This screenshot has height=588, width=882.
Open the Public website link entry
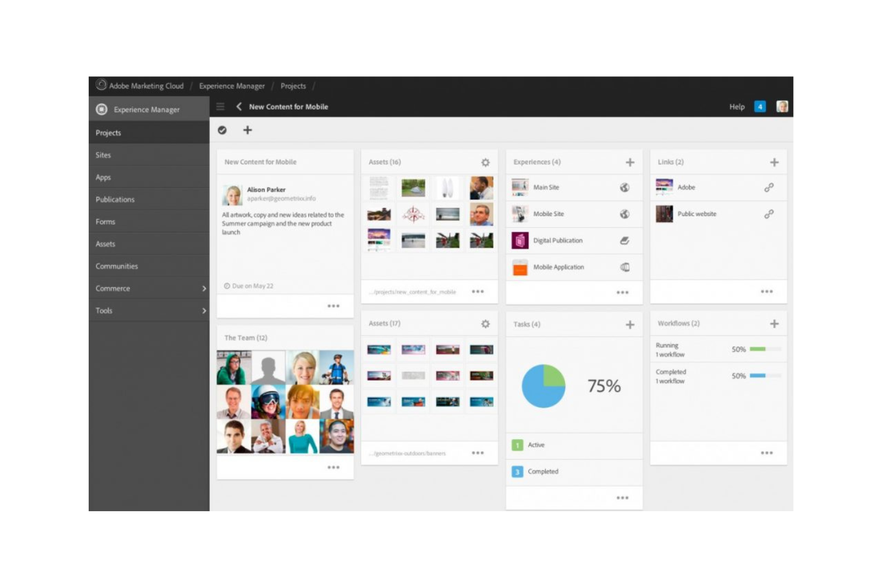click(x=718, y=214)
